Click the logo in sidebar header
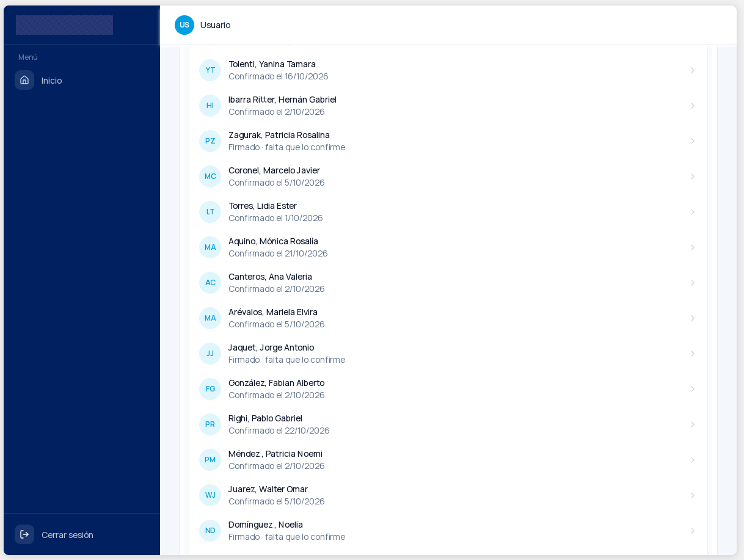This screenshot has height=560, width=744. click(64, 25)
